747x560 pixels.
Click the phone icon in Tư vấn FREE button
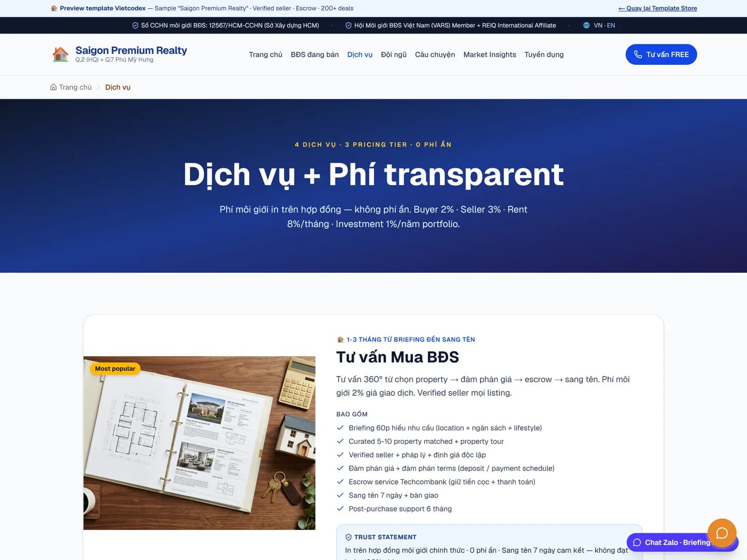point(638,54)
